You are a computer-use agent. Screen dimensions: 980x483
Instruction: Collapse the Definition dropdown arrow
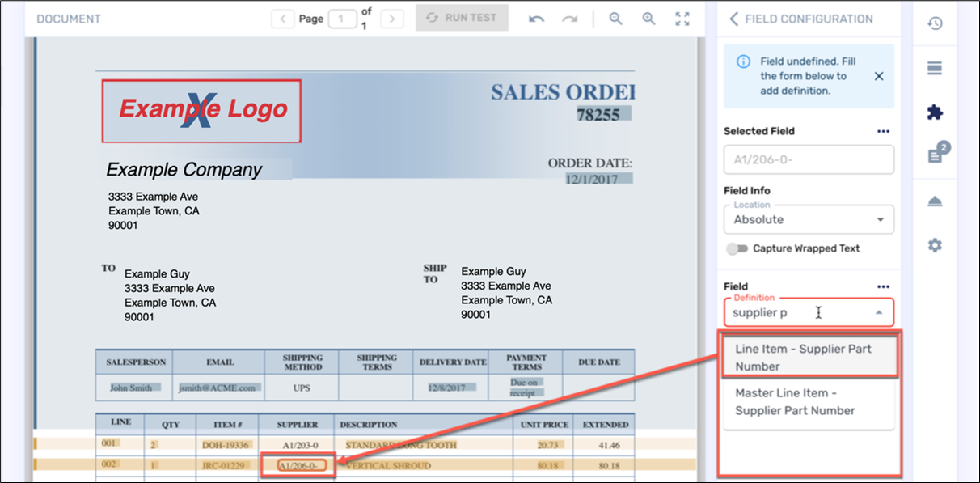coord(879,312)
